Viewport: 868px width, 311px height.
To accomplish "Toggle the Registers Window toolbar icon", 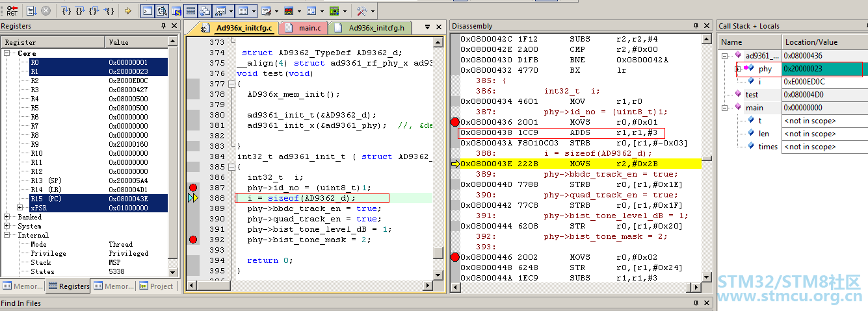I will coord(191,11).
